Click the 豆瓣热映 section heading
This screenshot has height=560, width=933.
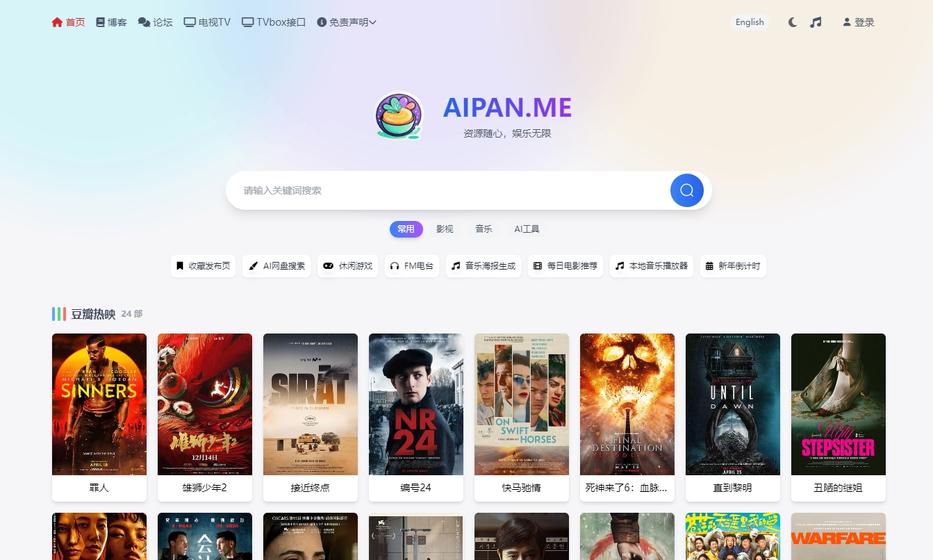[x=93, y=314]
